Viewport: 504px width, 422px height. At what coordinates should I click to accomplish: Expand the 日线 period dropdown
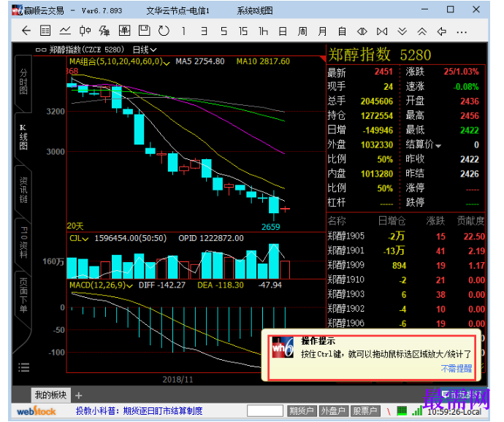pyautogui.click(x=145, y=50)
